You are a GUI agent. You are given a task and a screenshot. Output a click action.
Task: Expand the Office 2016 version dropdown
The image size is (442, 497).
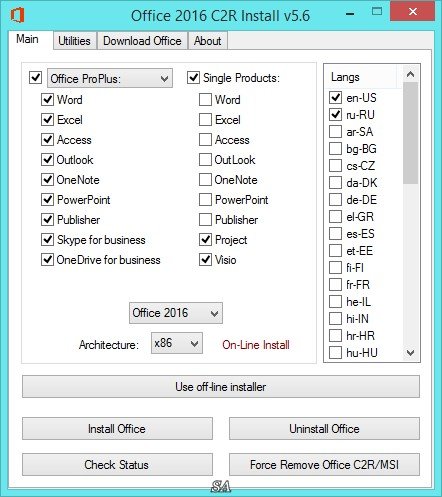click(x=176, y=313)
